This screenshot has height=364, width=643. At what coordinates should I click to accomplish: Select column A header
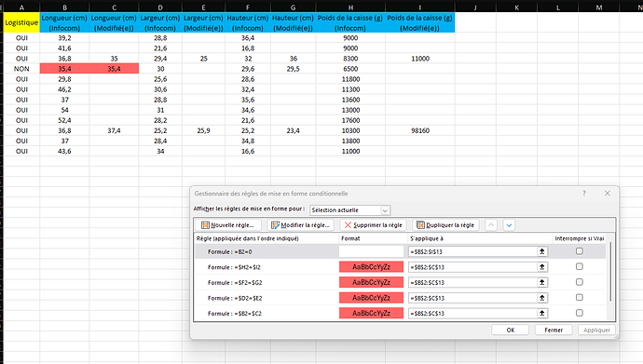(21, 7)
